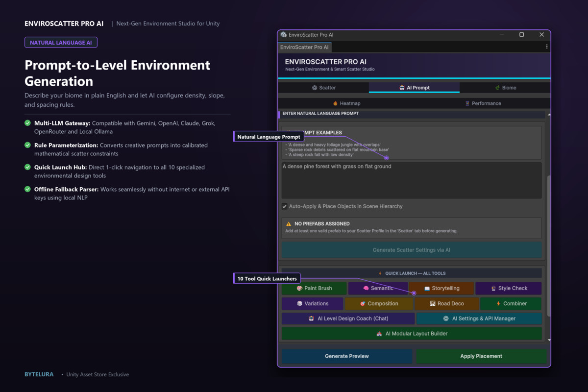The image size is (588, 392).
Task: Open the Road Deco tool
Action: point(446,303)
